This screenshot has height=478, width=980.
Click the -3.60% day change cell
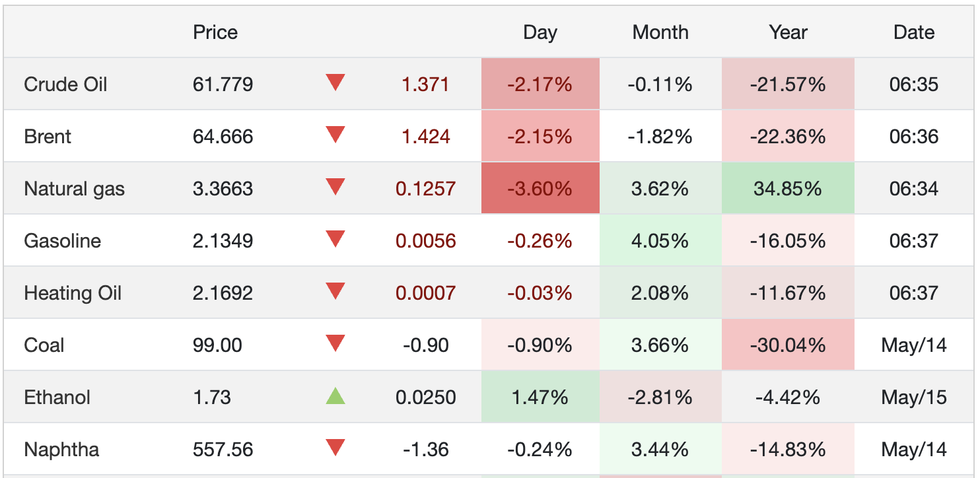pos(540,188)
